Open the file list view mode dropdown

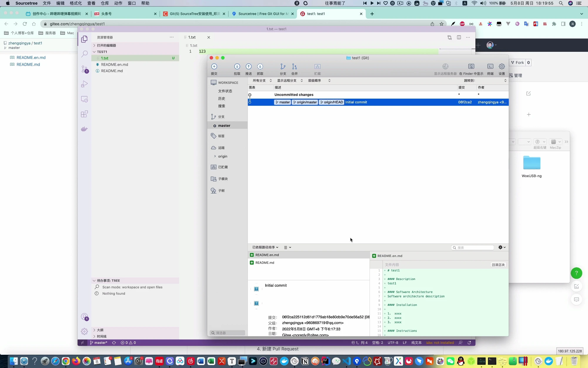click(288, 247)
